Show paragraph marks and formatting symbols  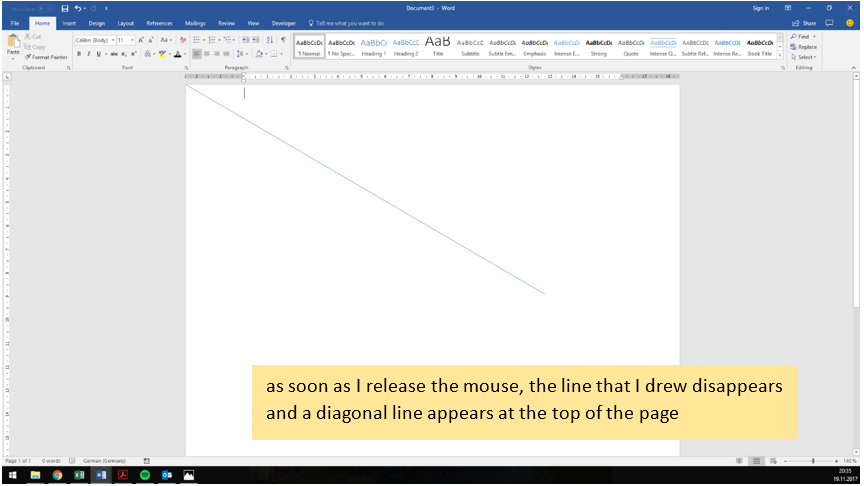pos(283,40)
